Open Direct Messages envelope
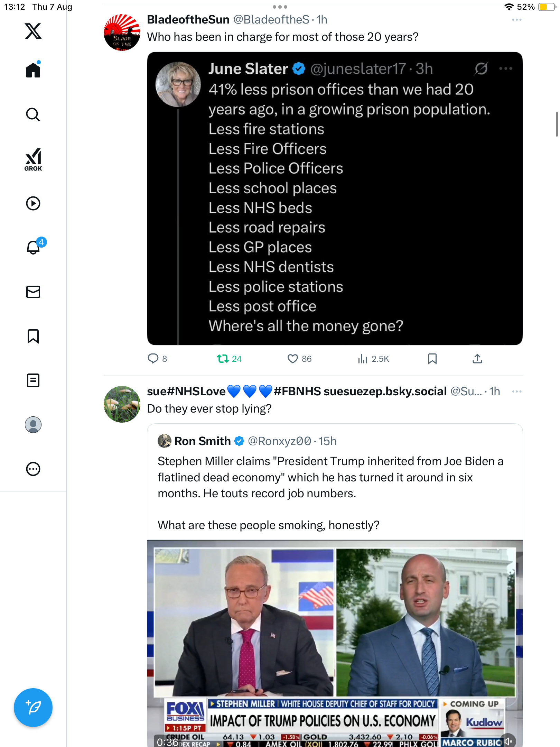This screenshot has height=747, width=560. [x=33, y=292]
